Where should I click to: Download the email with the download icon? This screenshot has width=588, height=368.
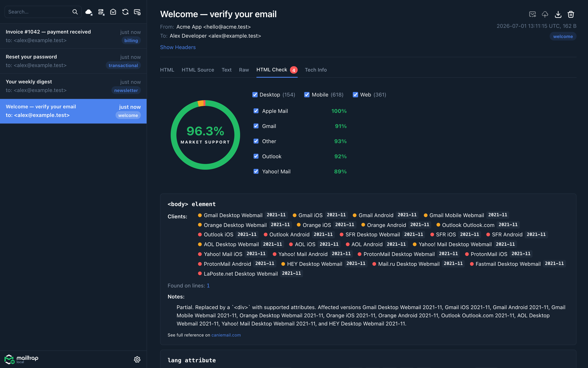tap(558, 14)
